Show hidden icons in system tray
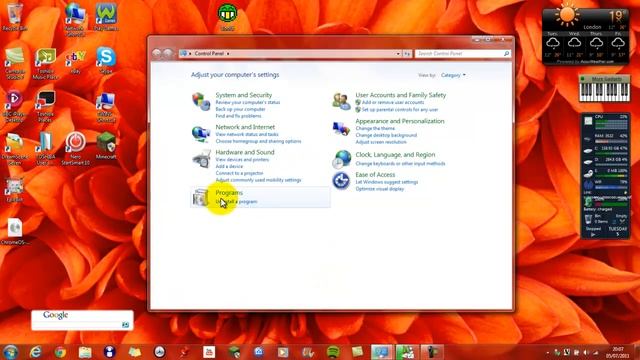This screenshot has width=640, height=360. click(547, 352)
